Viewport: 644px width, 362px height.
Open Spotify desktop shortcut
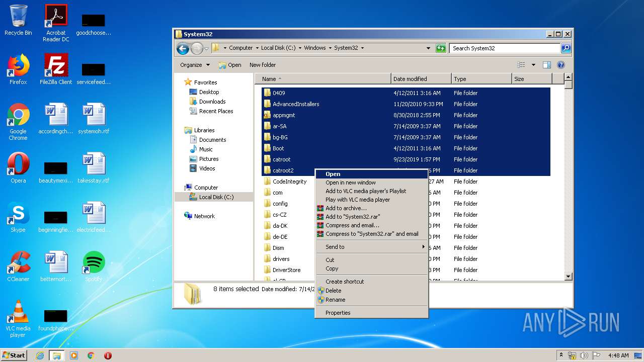(94, 266)
